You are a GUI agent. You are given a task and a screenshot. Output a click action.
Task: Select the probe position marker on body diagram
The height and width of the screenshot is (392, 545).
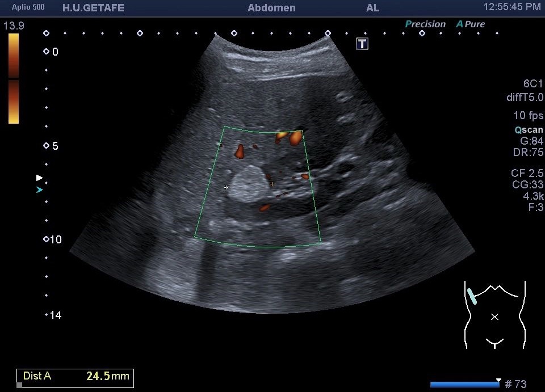click(472, 296)
